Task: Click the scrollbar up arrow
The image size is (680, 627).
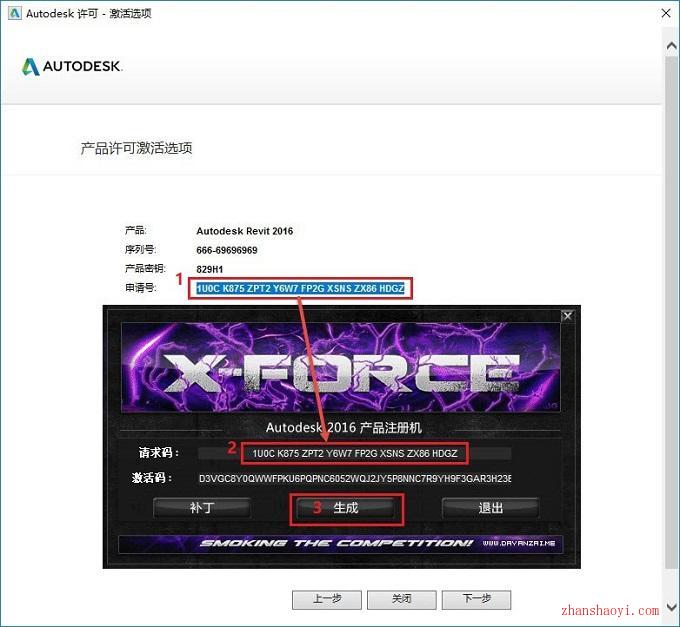Action: coord(671,46)
